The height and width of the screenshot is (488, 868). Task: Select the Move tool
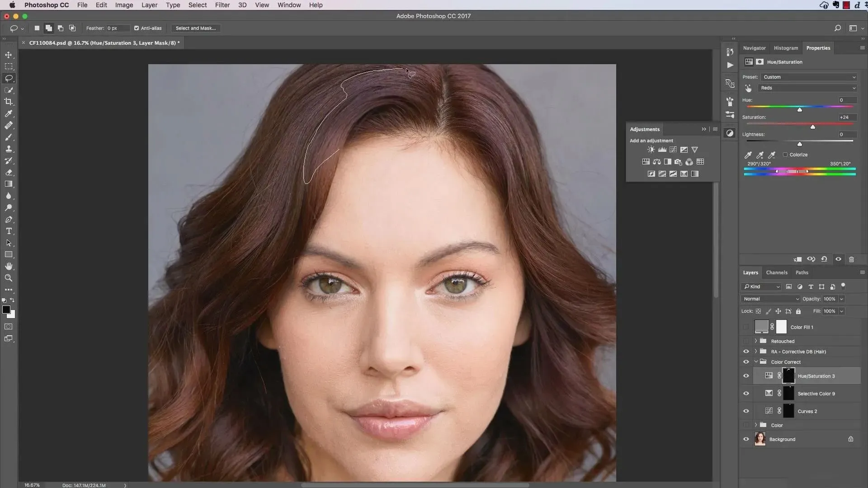click(x=9, y=55)
